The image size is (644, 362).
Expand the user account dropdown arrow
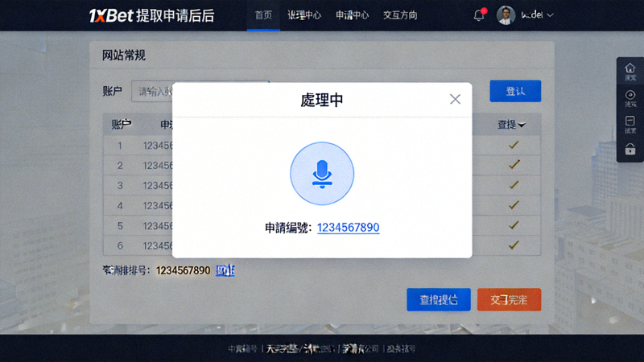(551, 15)
